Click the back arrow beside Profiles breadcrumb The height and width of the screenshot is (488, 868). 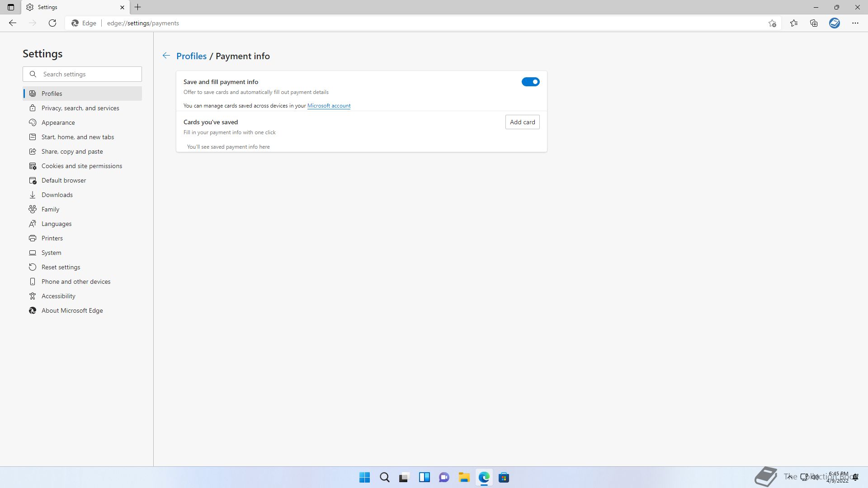[x=166, y=56]
